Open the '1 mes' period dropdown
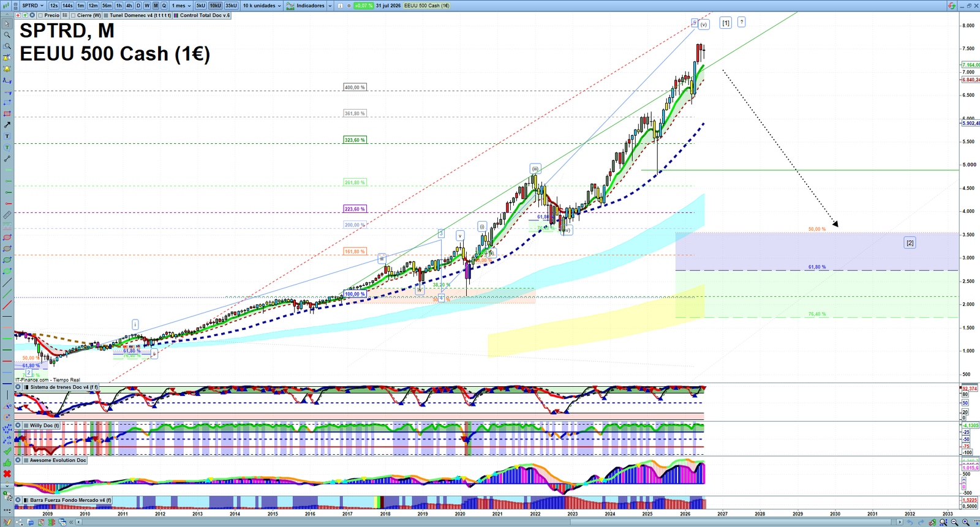Viewport: 980px width, 527px height. pos(181,6)
